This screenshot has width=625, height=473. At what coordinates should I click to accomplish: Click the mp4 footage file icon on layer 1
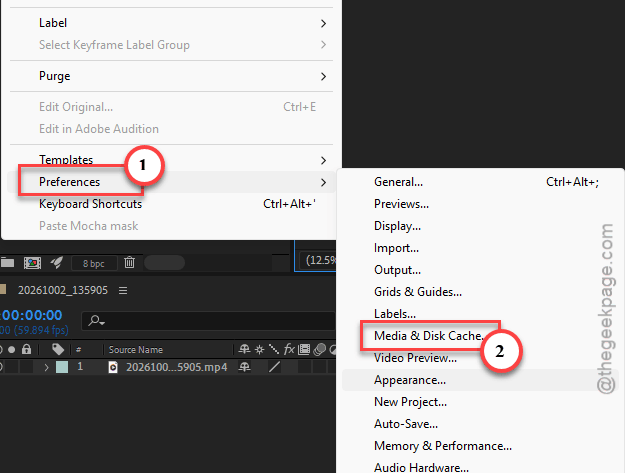pyautogui.click(x=113, y=367)
